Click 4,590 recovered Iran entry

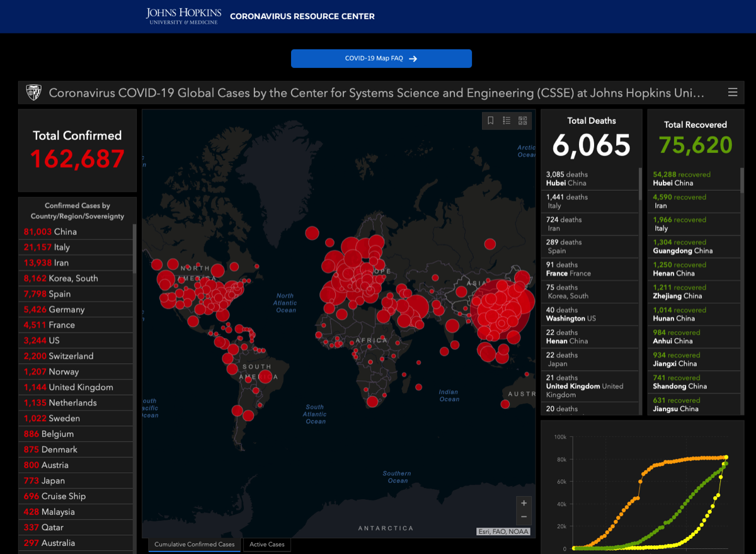694,201
